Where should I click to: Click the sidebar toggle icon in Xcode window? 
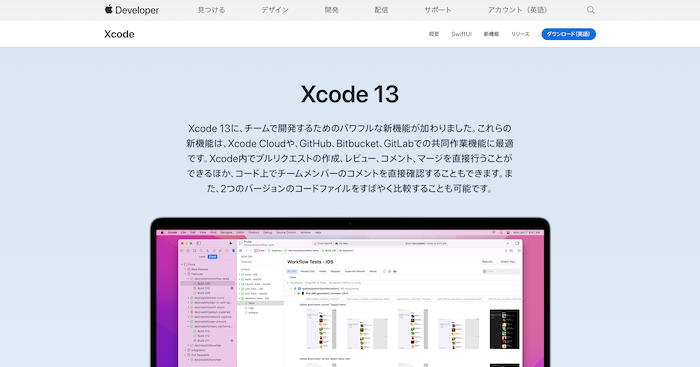(x=199, y=243)
